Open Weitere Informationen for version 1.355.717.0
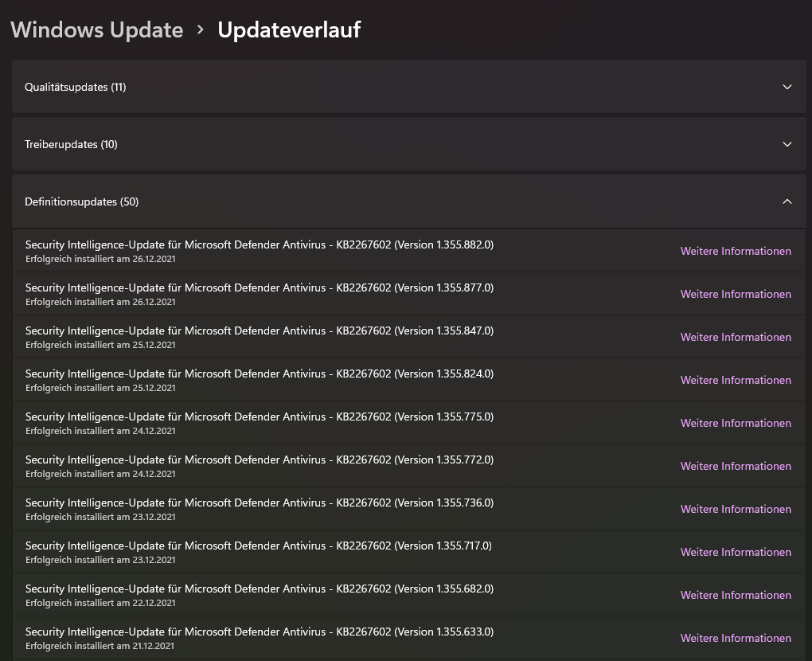The image size is (812, 661). (x=736, y=552)
